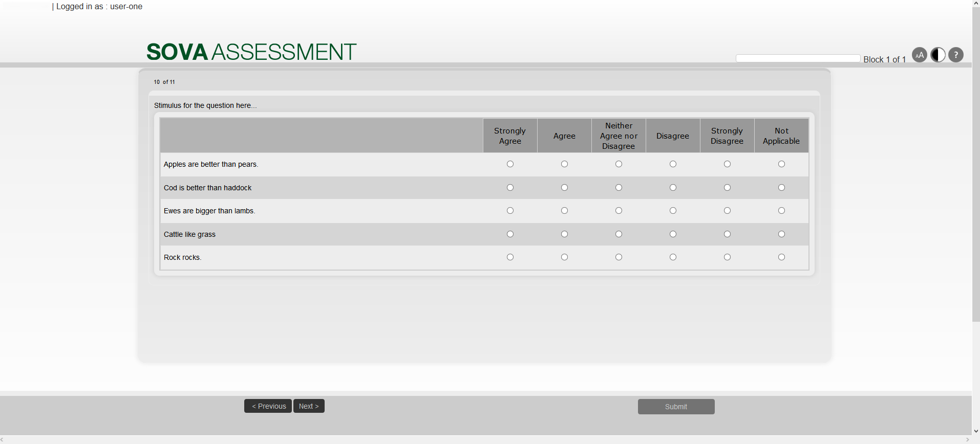Click the Strongly Disagree column header
Screen dimensions: 980x444
tap(727, 136)
